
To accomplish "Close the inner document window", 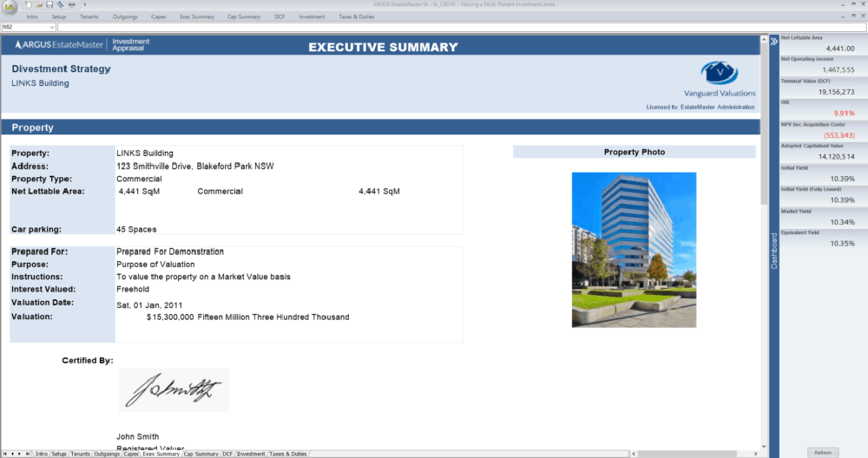I will [x=863, y=16].
